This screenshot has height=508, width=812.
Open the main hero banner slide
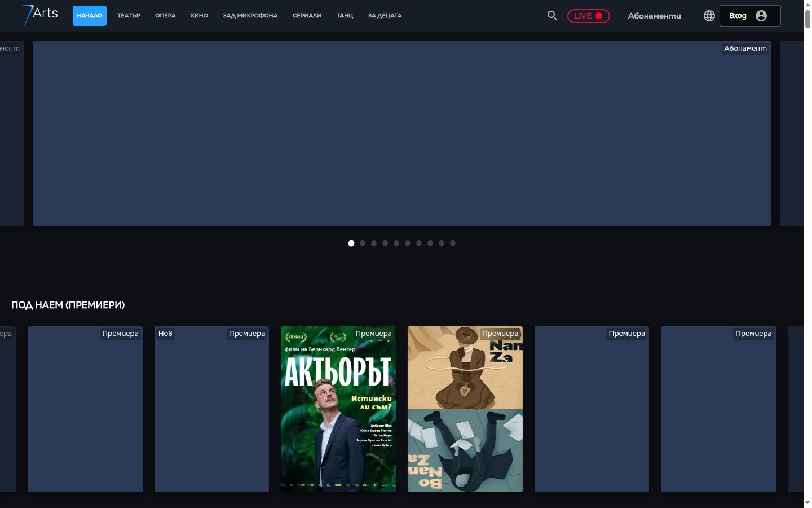(401, 133)
